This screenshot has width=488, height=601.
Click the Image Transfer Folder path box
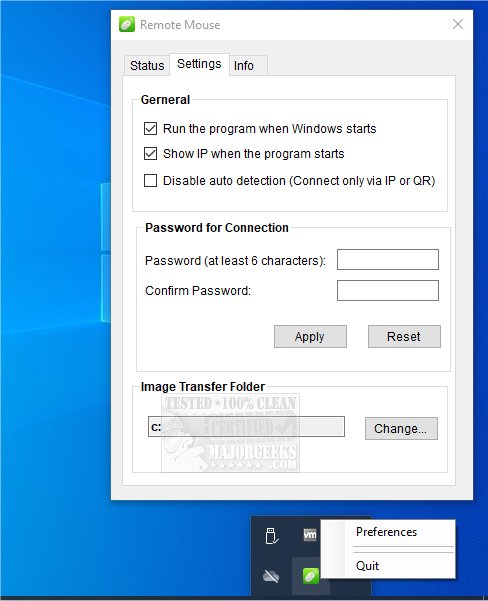coord(246,427)
